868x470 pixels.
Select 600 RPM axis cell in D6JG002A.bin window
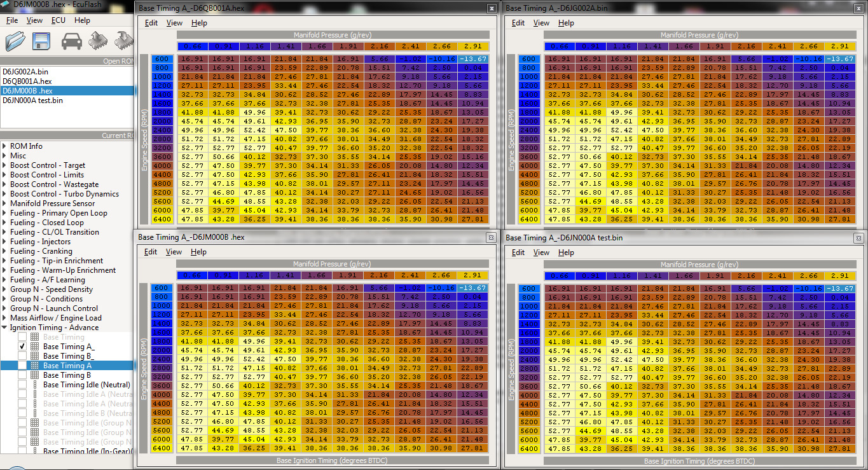pos(528,59)
